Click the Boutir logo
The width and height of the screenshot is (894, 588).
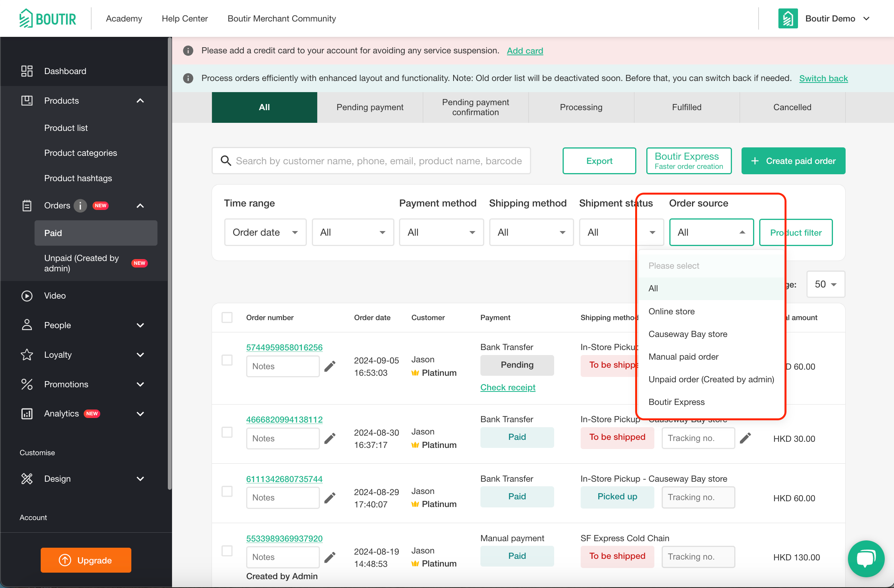[48, 18]
